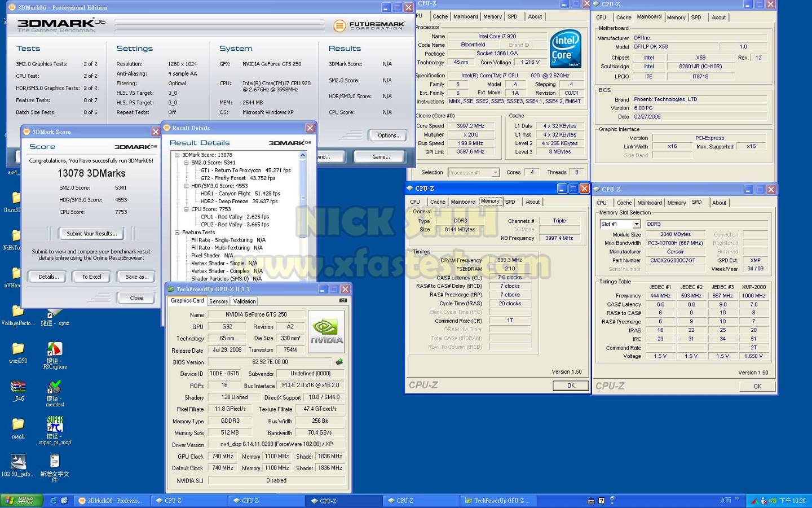Click the GPU-Z screenshot camera icon
This screenshot has height=508, width=812.
343,300
